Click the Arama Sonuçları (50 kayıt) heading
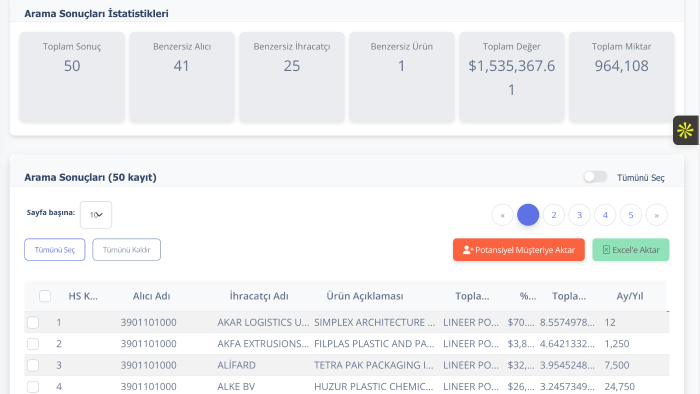Image resolution: width=700 pixels, height=394 pixels. click(90, 177)
